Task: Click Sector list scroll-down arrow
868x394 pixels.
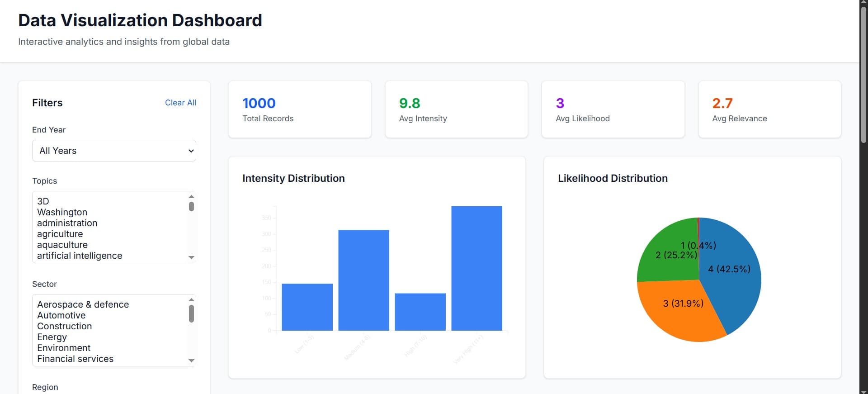Action: click(191, 361)
